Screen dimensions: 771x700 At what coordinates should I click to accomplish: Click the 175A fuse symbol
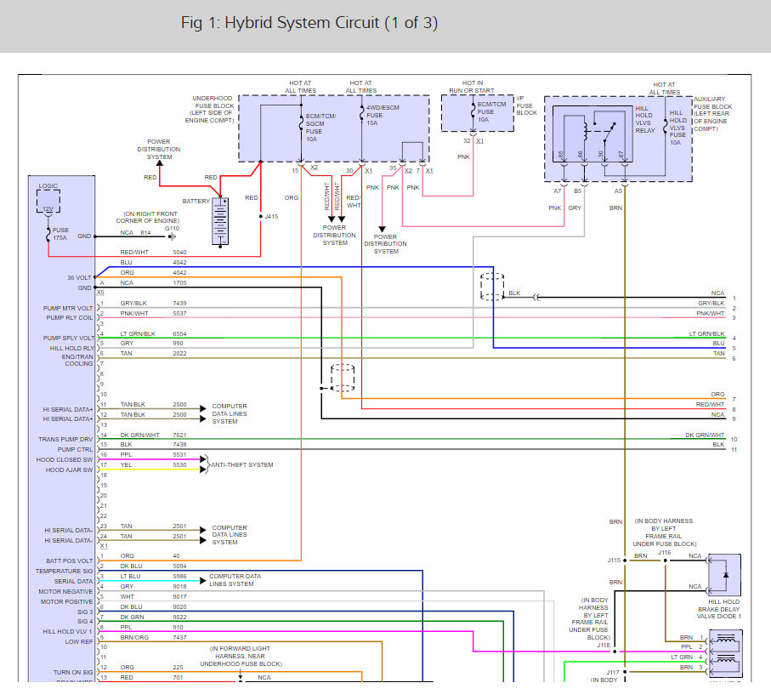tap(48, 234)
